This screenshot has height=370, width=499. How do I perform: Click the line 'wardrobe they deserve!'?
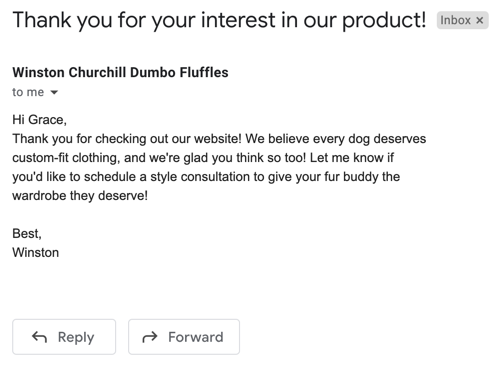(80, 196)
